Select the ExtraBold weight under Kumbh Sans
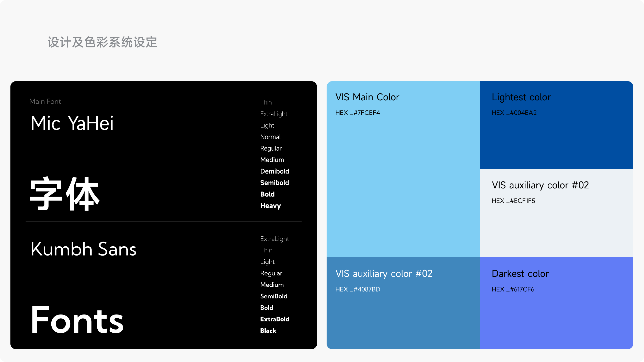The height and width of the screenshot is (362, 644). 274,319
